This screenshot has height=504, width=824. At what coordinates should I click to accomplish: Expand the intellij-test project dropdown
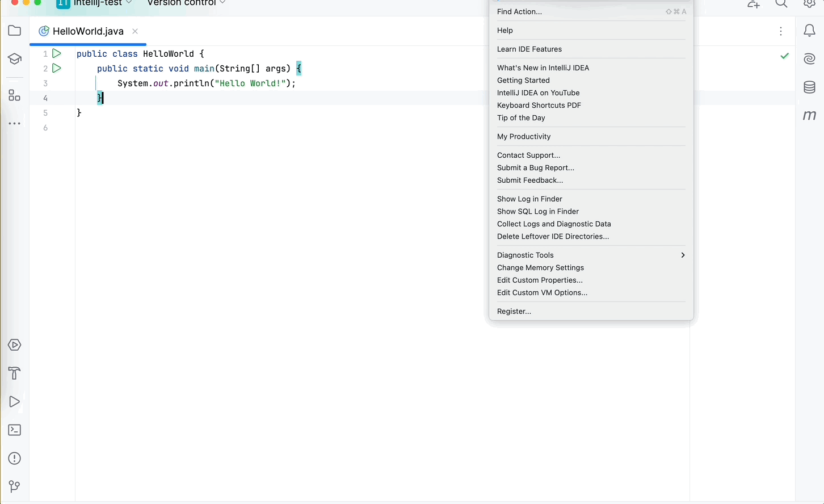(x=94, y=3)
